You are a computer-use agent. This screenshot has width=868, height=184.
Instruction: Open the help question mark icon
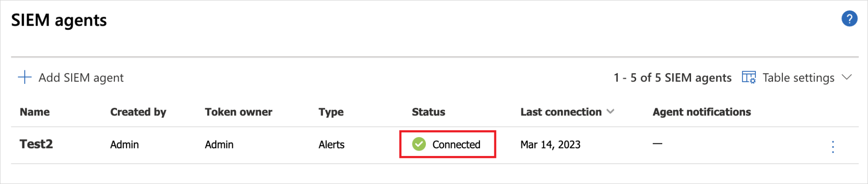849,19
